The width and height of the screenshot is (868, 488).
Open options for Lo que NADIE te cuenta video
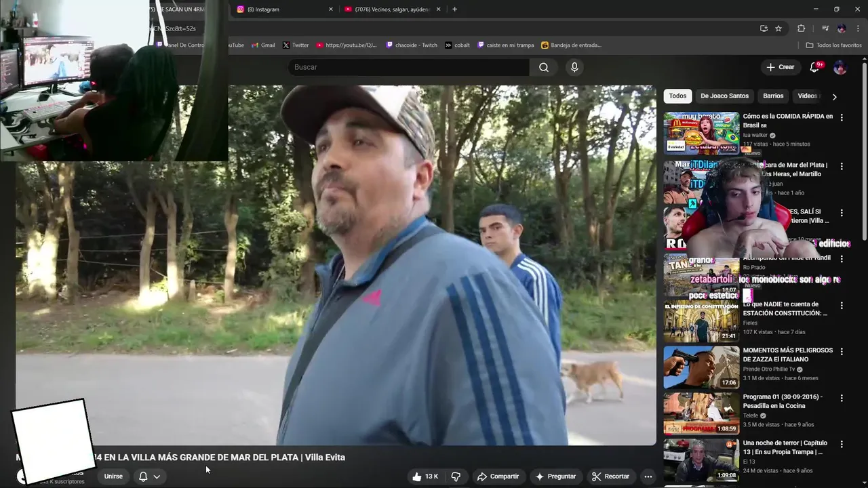click(842, 306)
